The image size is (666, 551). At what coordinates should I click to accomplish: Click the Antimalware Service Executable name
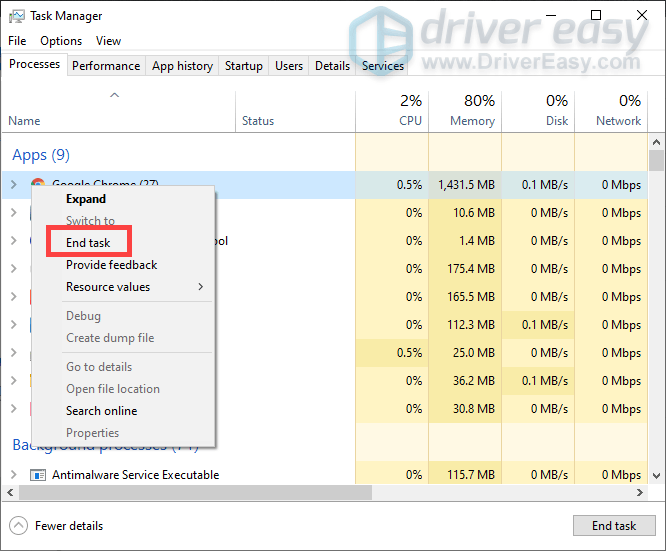[x=135, y=475]
